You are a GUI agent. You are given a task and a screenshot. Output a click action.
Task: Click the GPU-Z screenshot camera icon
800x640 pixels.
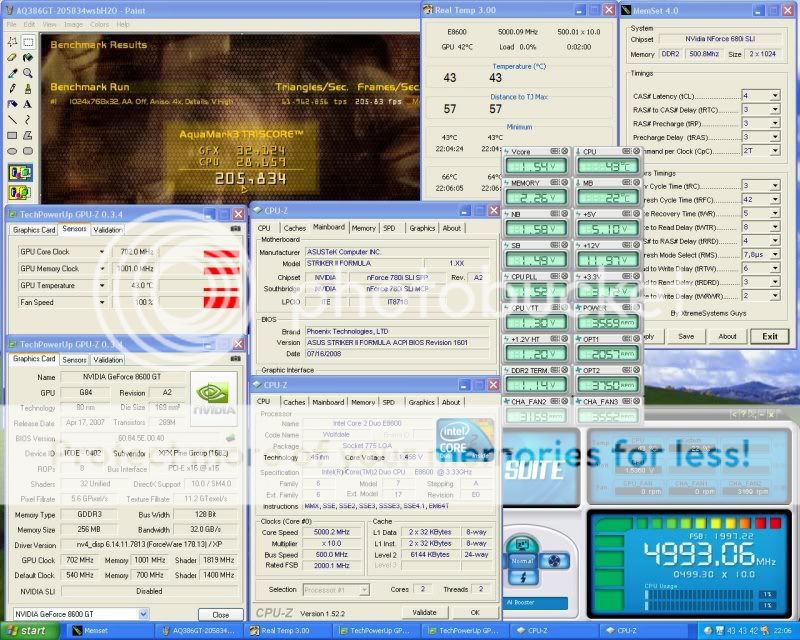tap(235, 228)
